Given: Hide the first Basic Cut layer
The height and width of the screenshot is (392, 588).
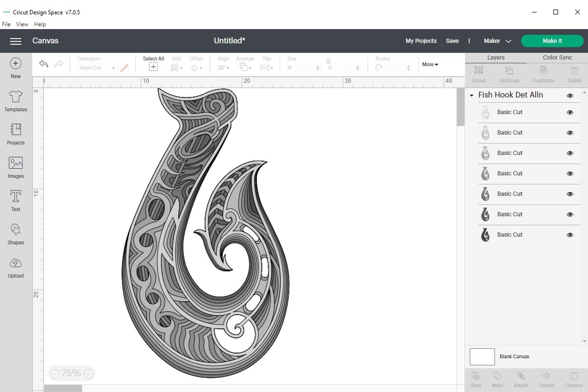Looking at the screenshot, I should pos(570,112).
